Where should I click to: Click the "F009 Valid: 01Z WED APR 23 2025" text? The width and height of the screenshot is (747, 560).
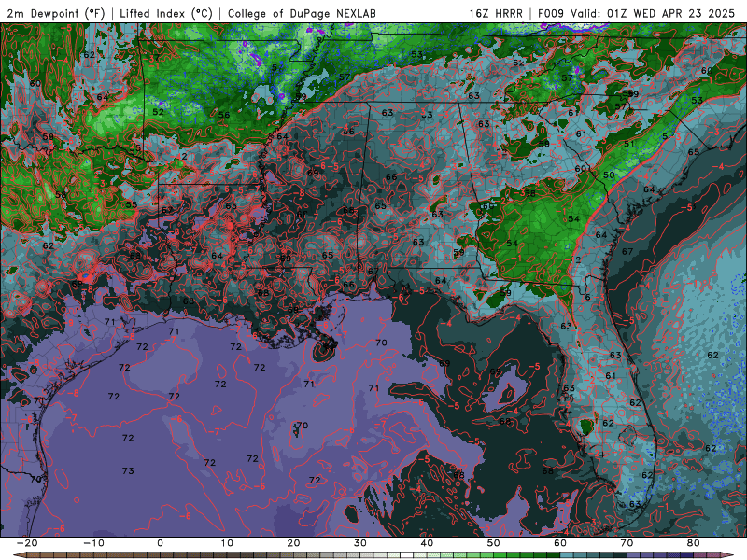[636, 13]
